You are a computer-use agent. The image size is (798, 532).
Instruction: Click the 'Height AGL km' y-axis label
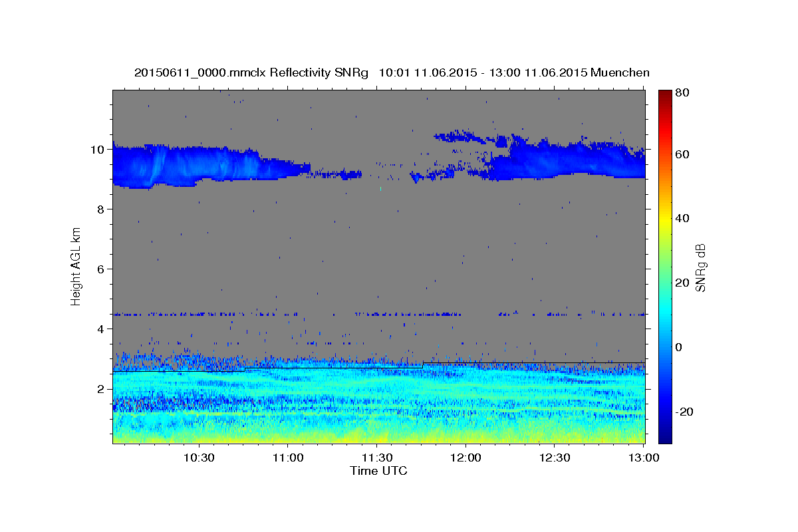[76, 267]
